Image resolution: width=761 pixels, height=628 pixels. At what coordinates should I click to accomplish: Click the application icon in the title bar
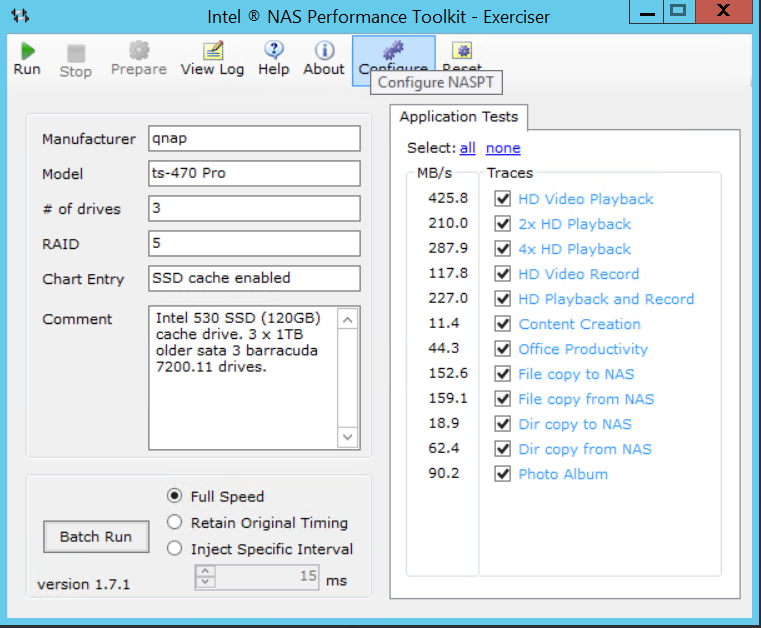[20, 16]
